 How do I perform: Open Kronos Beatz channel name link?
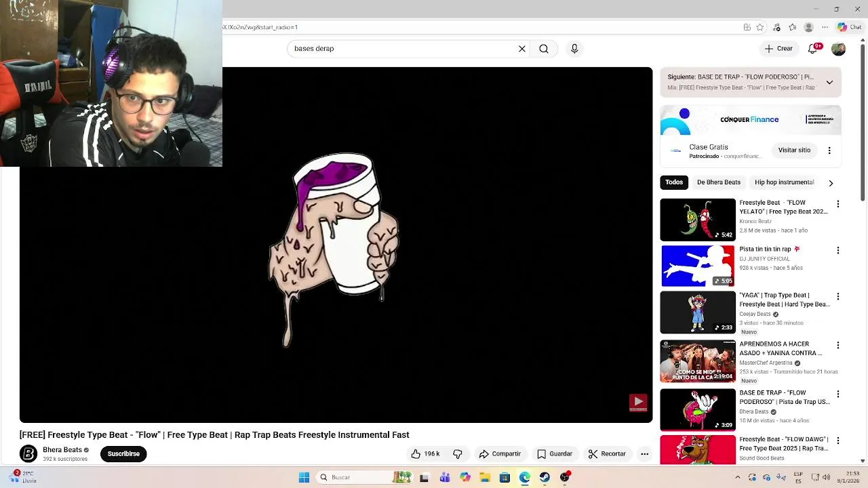(755, 221)
